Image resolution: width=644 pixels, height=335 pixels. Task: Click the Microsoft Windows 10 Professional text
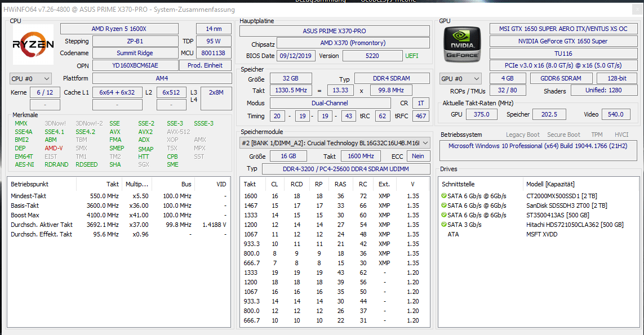(x=538, y=146)
